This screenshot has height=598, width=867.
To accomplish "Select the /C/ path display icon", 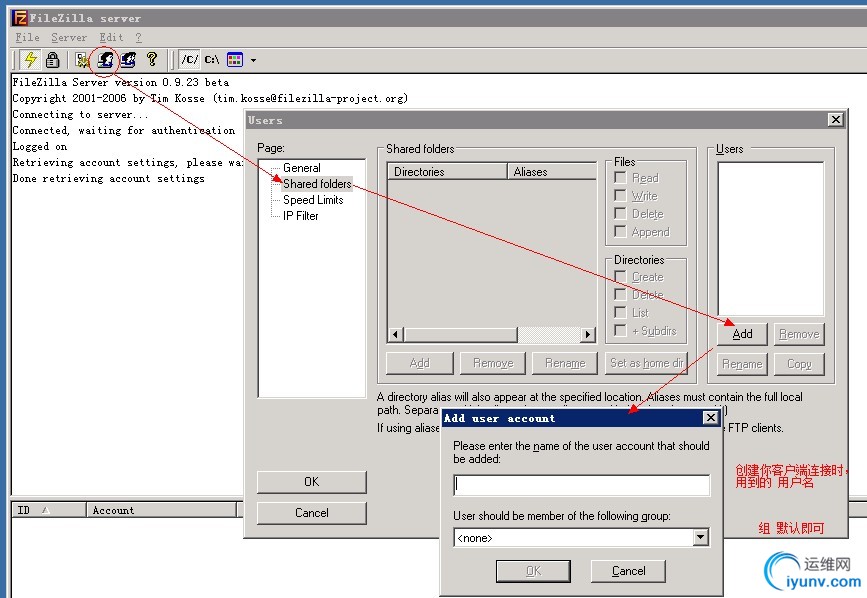I will tap(190, 59).
